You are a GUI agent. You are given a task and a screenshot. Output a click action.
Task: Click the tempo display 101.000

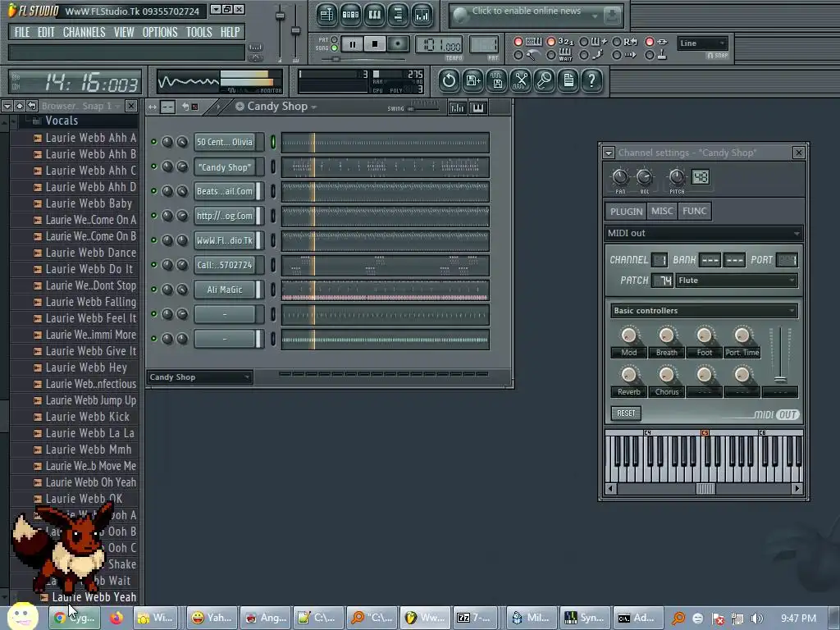pyautogui.click(x=439, y=45)
